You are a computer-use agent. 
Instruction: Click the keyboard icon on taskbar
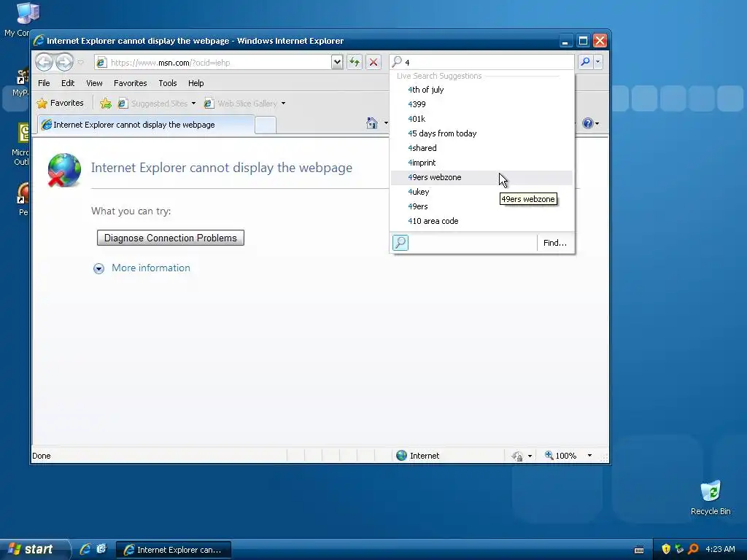tap(639, 550)
